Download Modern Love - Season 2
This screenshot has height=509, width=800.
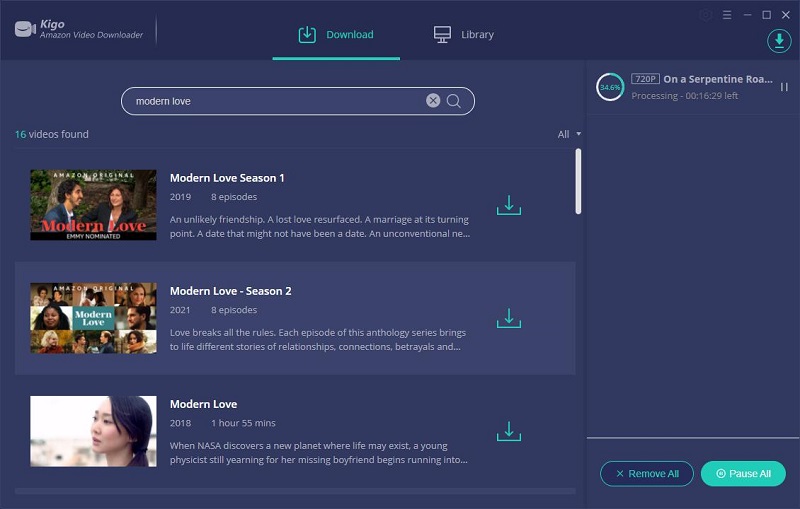click(509, 318)
